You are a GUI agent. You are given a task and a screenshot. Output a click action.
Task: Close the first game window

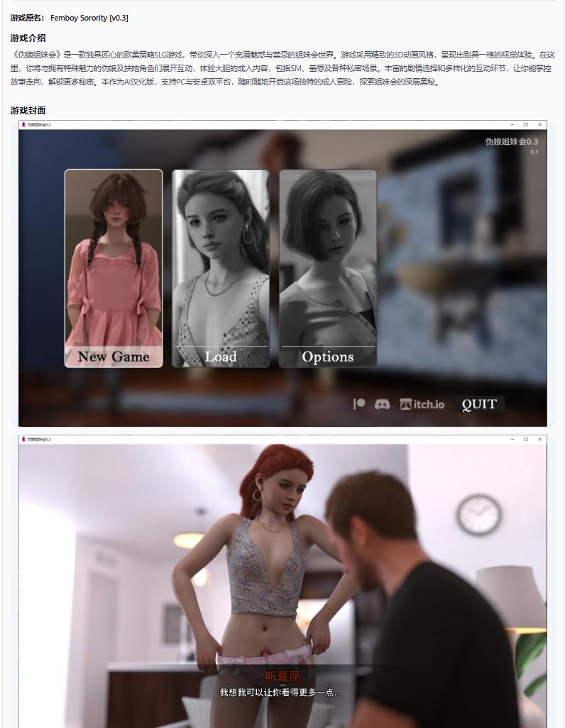pyautogui.click(x=539, y=124)
